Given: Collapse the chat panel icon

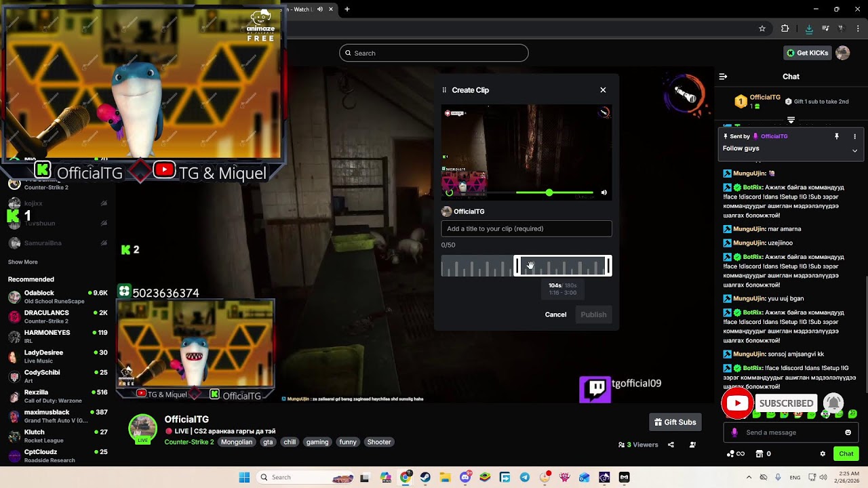Looking at the screenshot, I should pyautogui.click(x=723, y=77).
